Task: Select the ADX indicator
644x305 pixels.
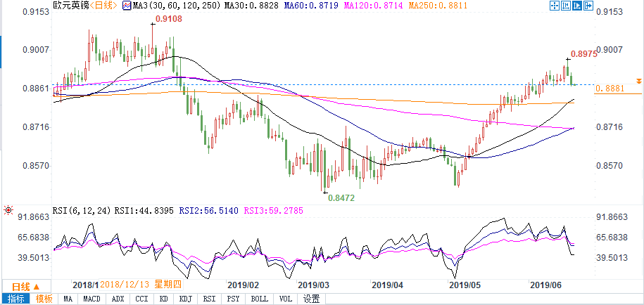Action: point(118,299)
